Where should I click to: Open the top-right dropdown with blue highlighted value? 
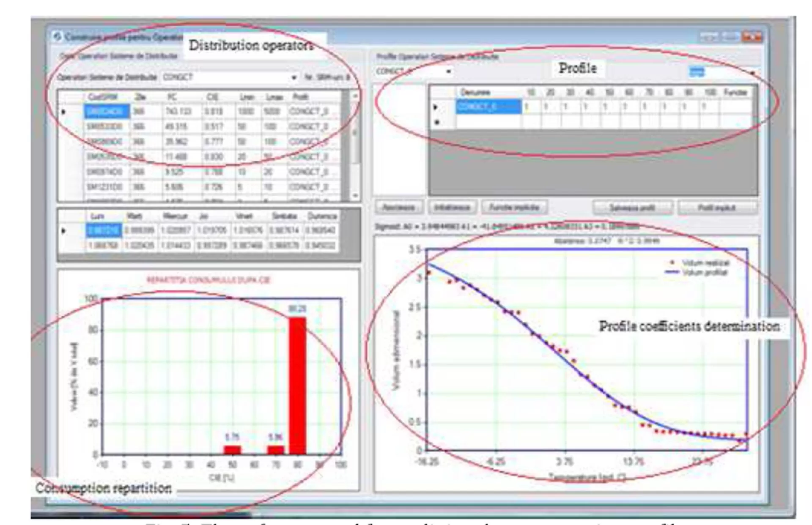pos(752,73)
